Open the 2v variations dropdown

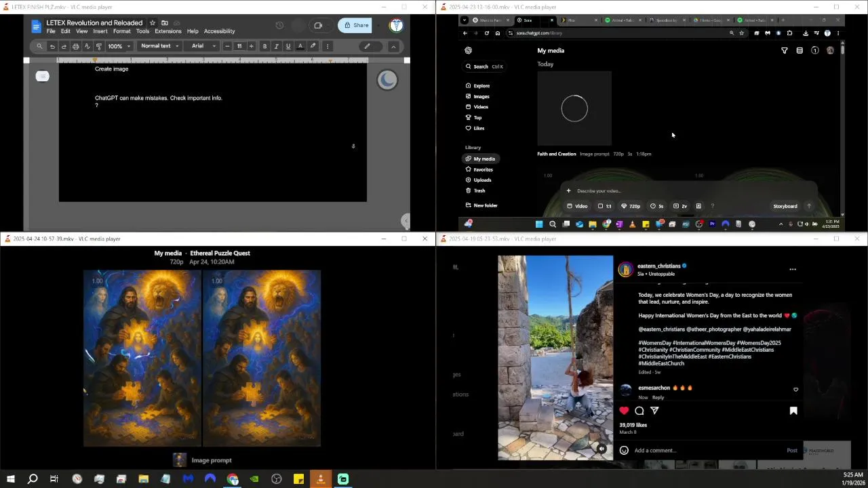[680, 206]
